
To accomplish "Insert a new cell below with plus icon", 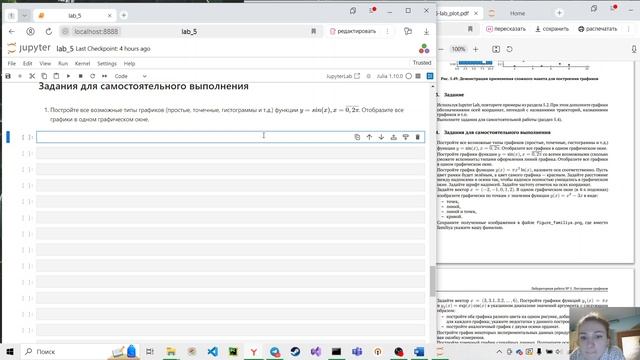I will click(20, 76).
